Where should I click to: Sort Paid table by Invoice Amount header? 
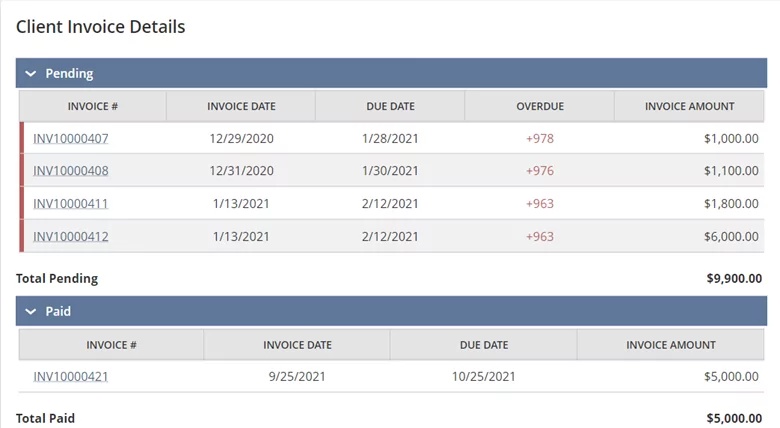tap(671, 345)
